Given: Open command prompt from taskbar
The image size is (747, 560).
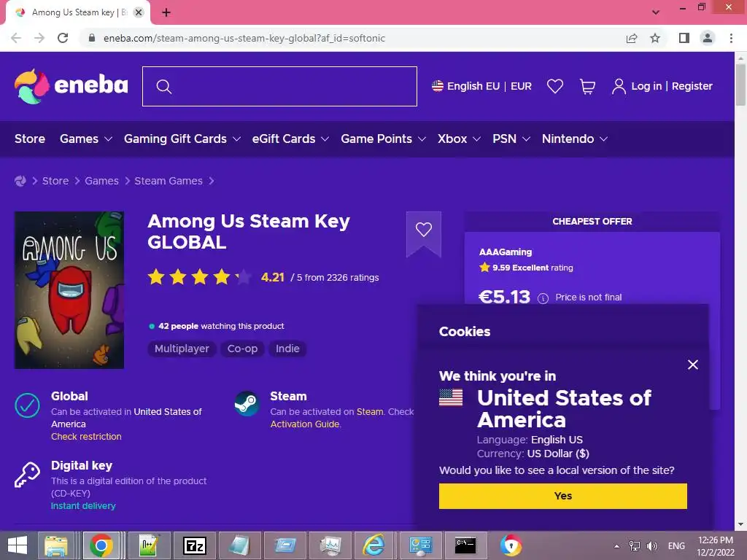Looking at the screenshot, I should (465, 545).
